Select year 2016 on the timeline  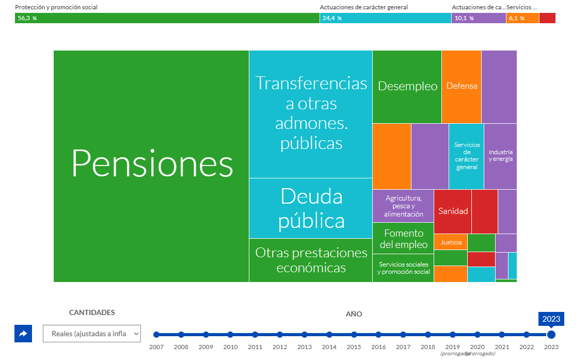coord(378,335)
